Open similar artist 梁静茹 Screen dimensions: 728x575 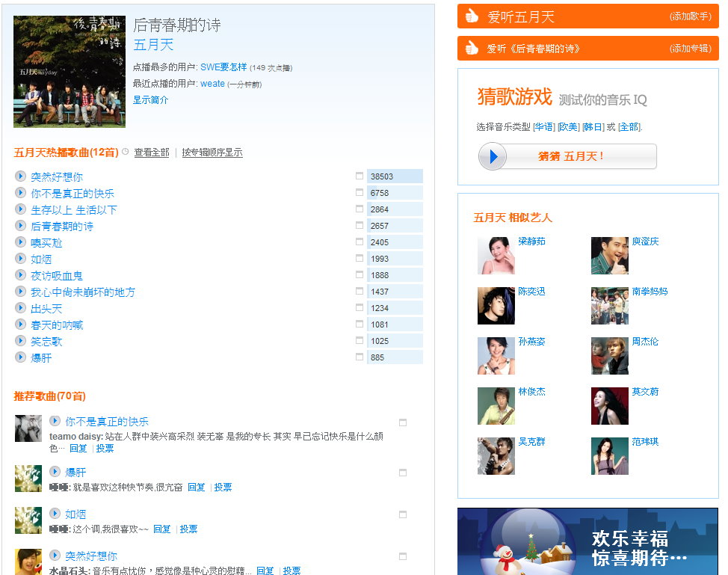531,241
